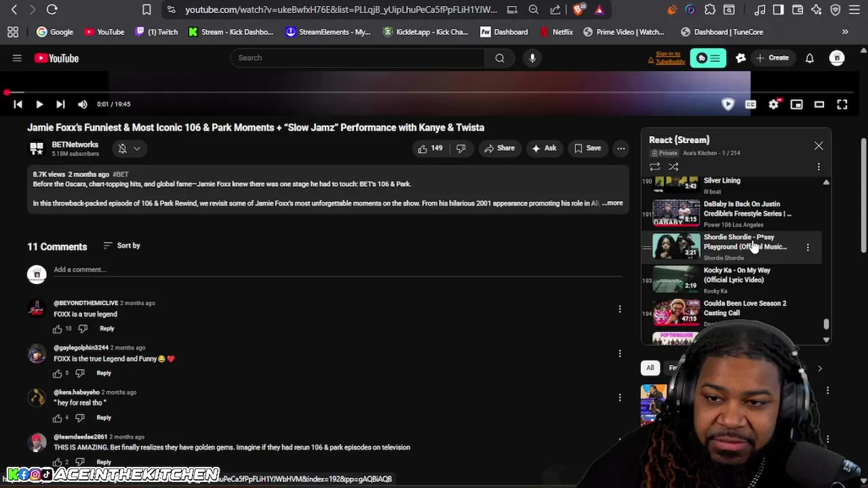The width and height of the screenshot is (868, 488).
Task: Open options for @gaylegolphin3244 comment
Action: (620, 354)
